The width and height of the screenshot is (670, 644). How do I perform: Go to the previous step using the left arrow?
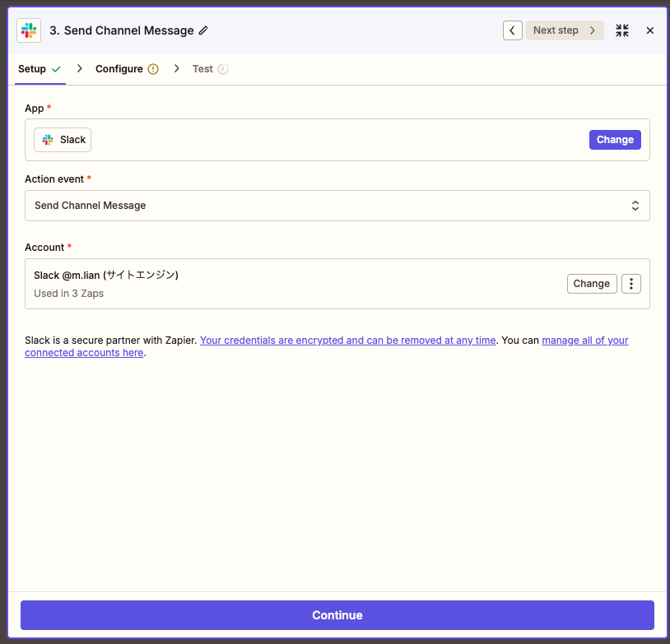[513, 30]
